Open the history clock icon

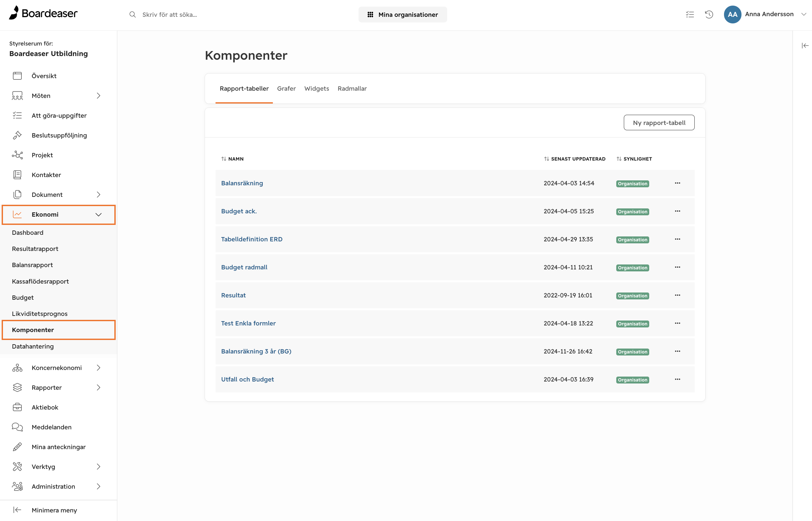coord(709,15)
